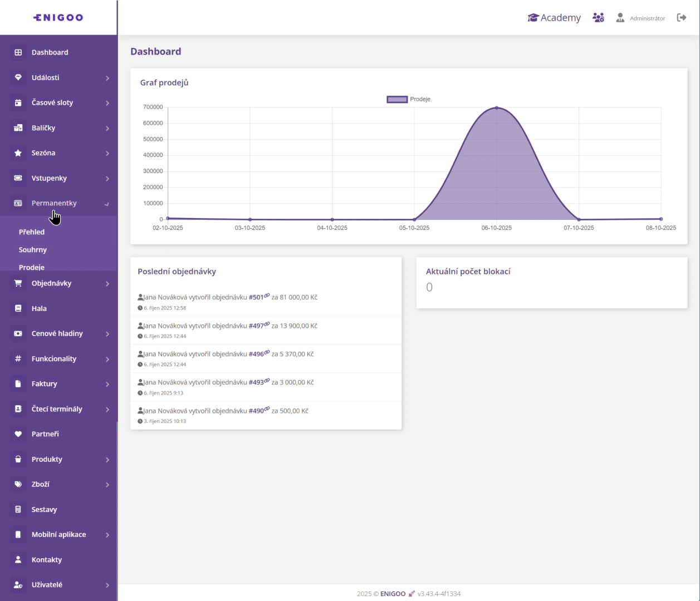Click the Partneři heart icon
700x601 pixels.
coord(18,434)
